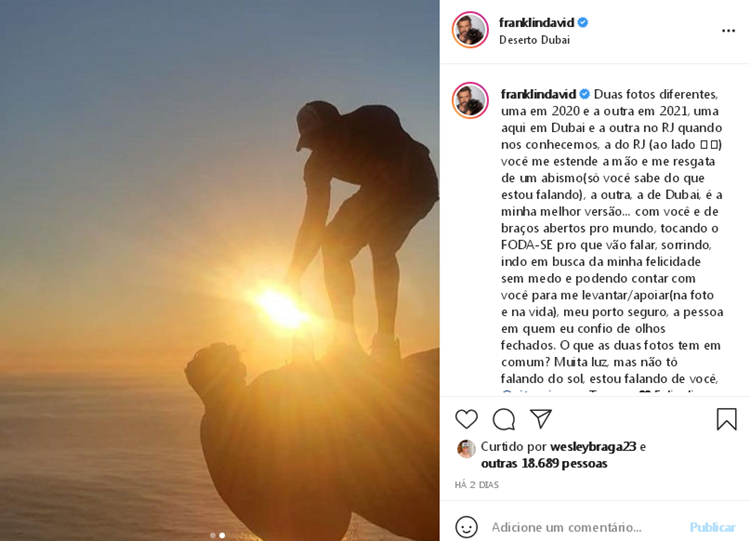
Task: Click franklindavid header profile picture
Action: tap(470, 30)
